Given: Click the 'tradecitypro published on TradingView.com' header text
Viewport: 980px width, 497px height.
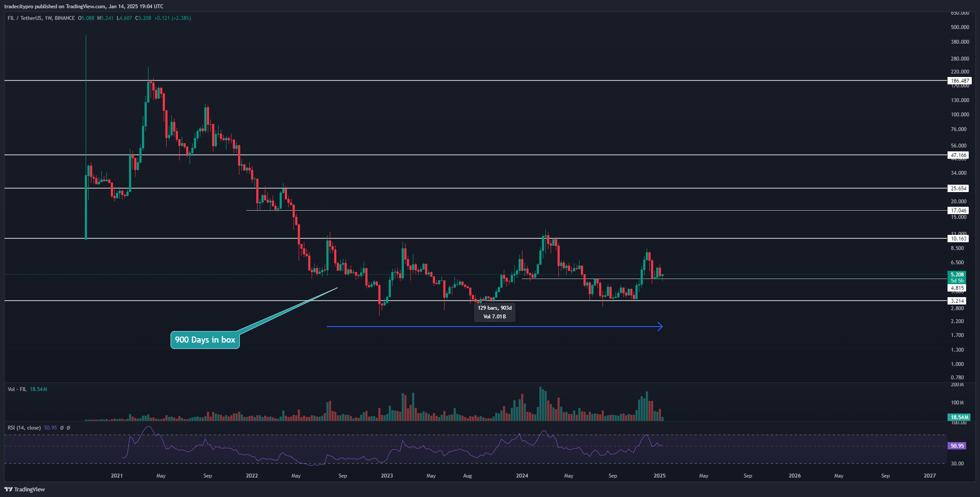Looking at the screenshot, I should [55, 6].
